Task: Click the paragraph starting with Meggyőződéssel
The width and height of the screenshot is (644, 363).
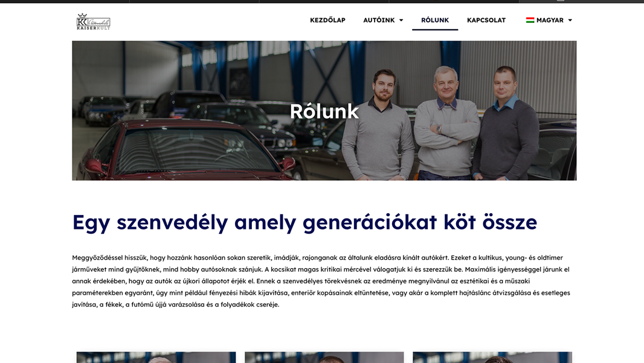Action: (x=321, y=281)
